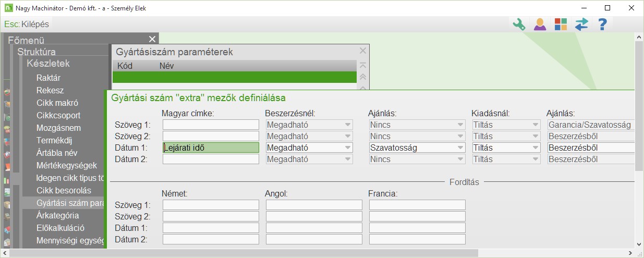Image resolution: width=644 pixels, height=258 pixels.
Task: Click the vertical scrollbar down arrow
Action: click(639, 244)
